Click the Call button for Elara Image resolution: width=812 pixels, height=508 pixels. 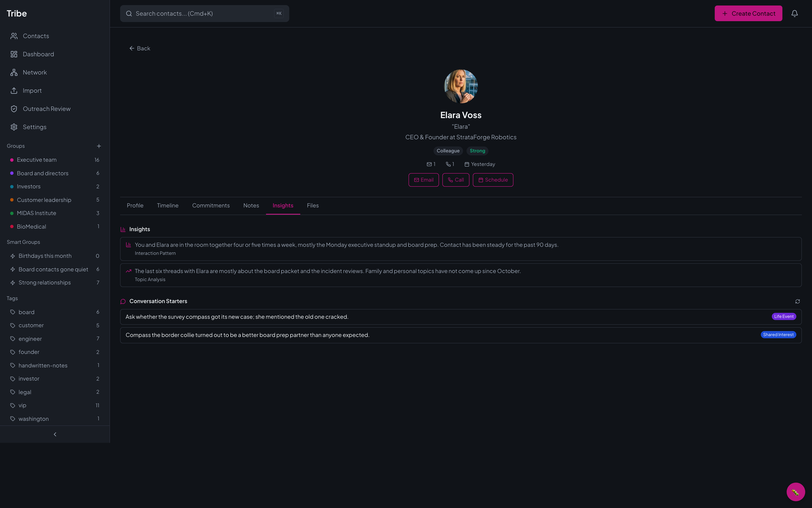456,180
